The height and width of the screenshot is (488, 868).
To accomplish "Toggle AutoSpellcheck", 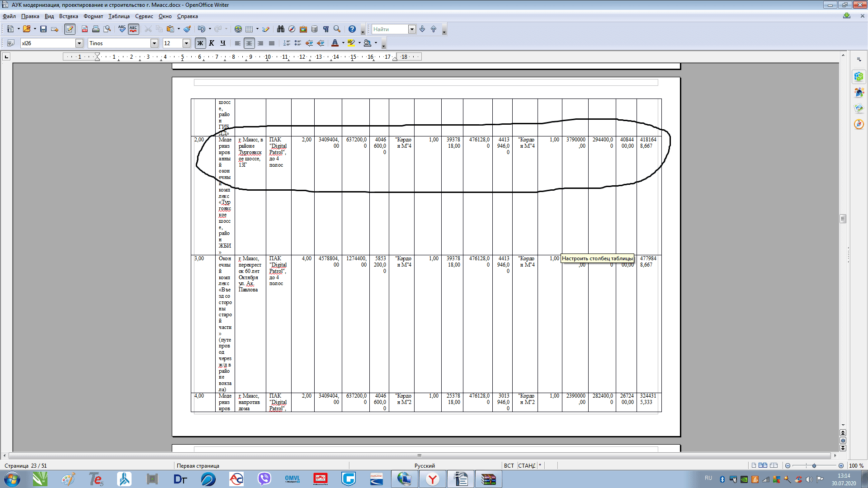I will 133,29.
